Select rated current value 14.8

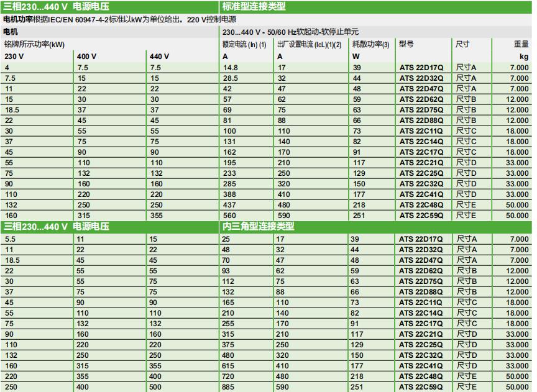pyautogui.click(x=231, y=68)
